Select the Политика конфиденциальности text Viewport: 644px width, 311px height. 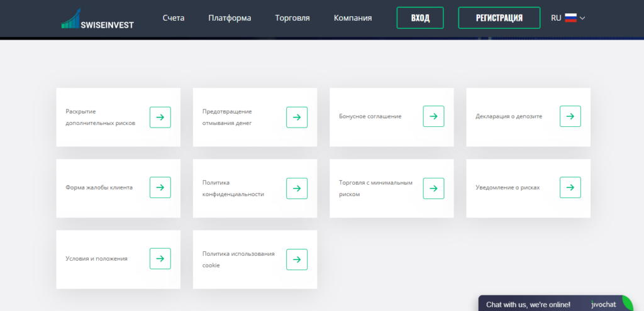[x=233, y=188]
